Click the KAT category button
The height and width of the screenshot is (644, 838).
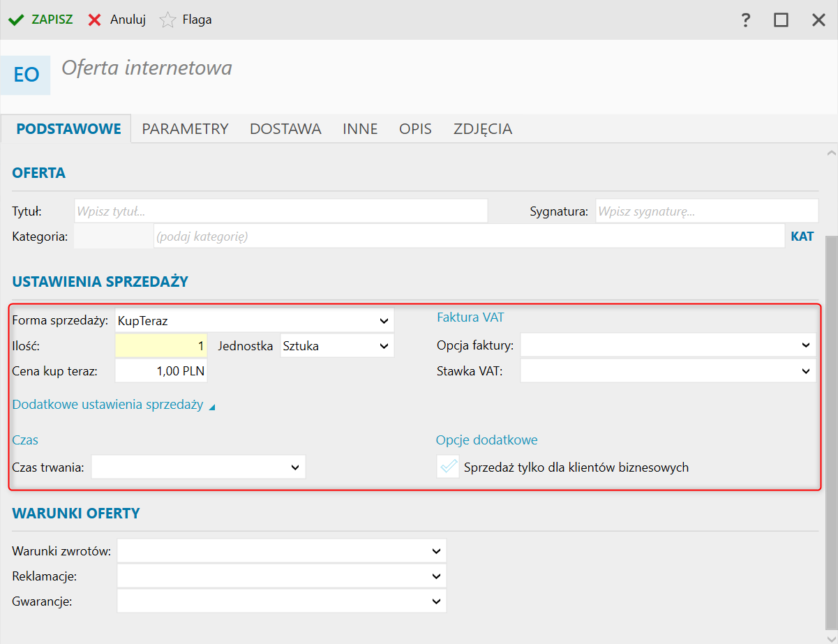[x=802, y=237]
